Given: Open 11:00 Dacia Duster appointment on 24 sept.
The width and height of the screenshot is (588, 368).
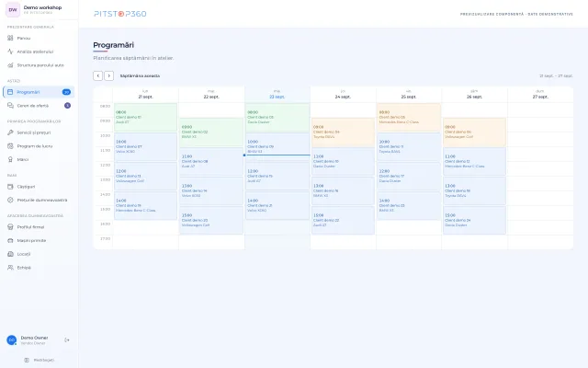Looking at the screenshot, I should click(343, 162).
